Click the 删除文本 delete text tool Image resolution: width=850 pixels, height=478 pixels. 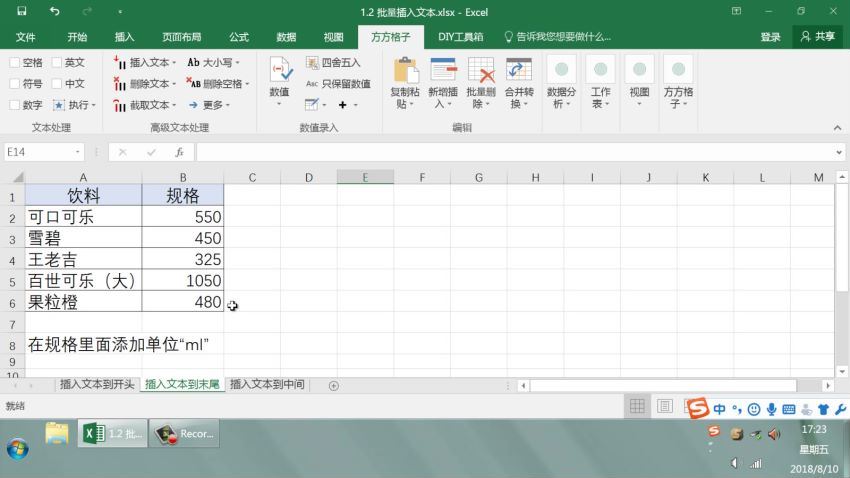pos(145,84)
